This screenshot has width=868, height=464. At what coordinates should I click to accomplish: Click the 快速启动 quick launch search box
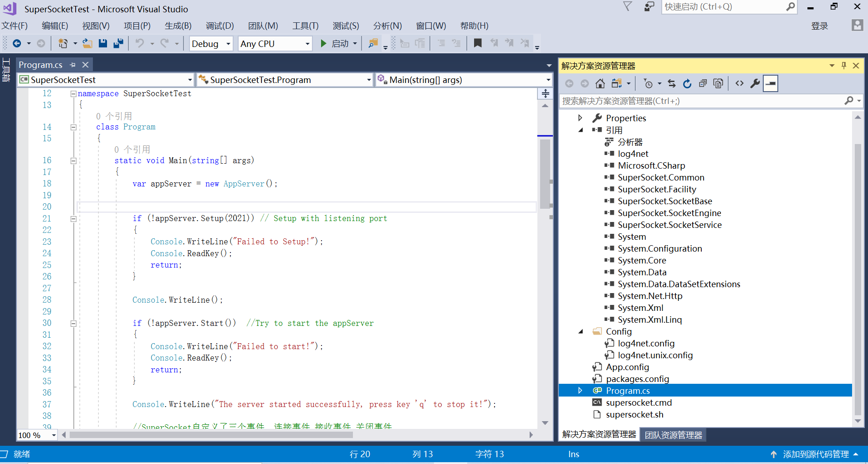tap(729, 7)
